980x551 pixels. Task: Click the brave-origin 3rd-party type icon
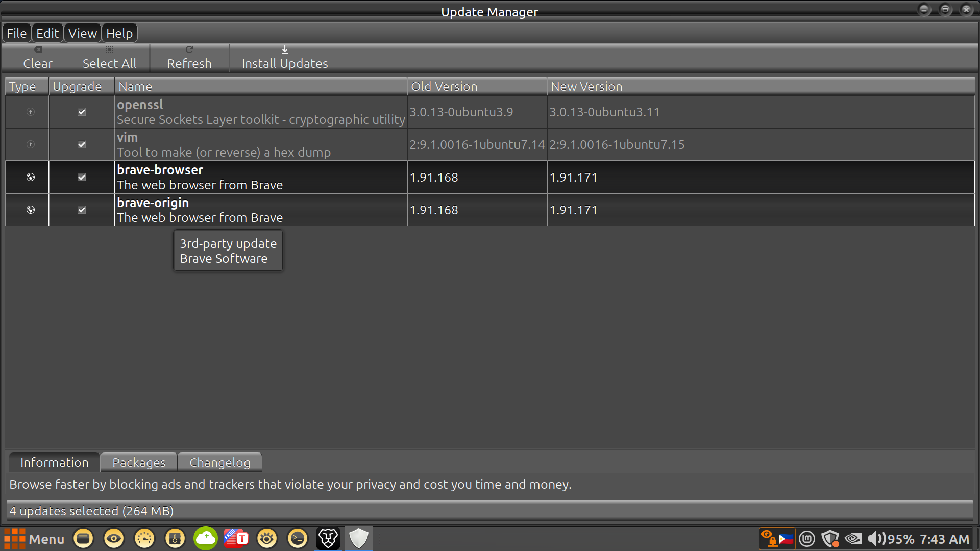point(31,210)
